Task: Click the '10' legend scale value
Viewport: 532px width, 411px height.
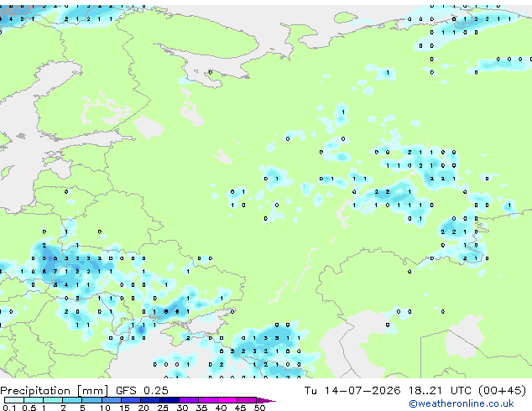Action: coord(105,408)
